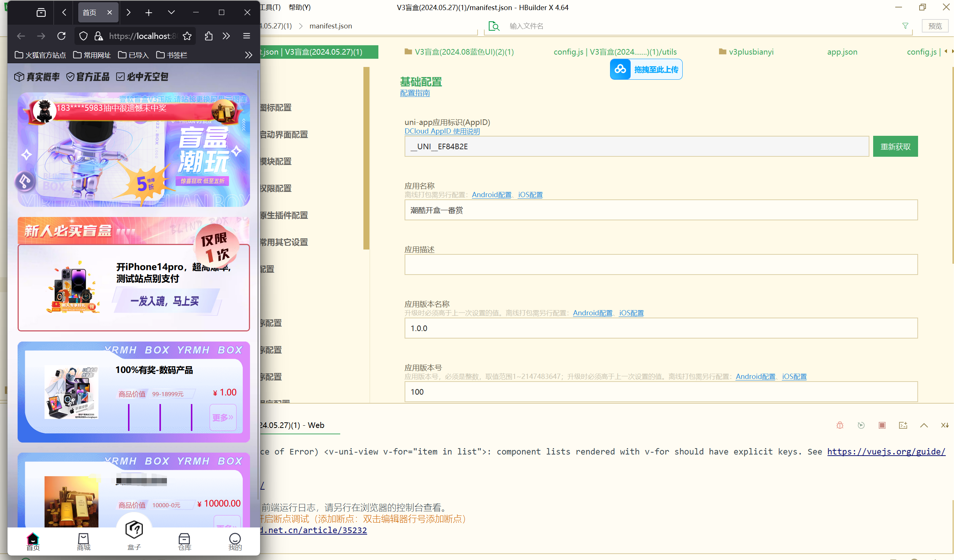Open the 帮助(Y) menu
954x560 pixels.
(x=299, y=7)
